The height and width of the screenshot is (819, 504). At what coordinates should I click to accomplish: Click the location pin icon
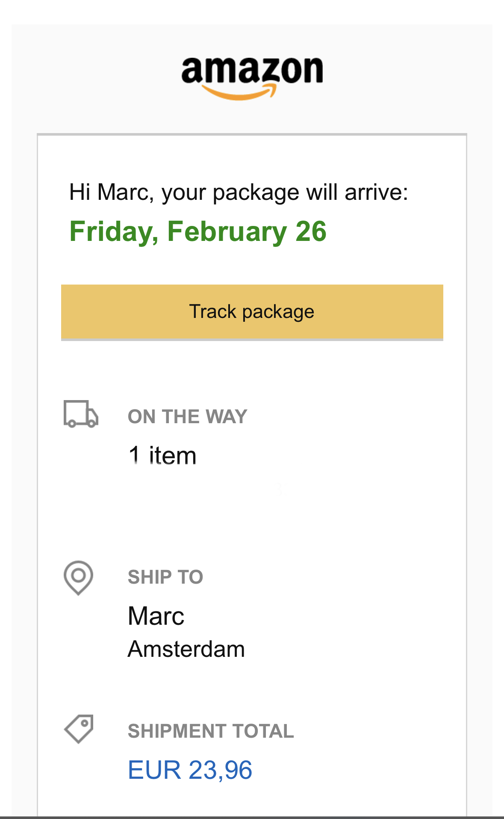click(x=79, y=578)
